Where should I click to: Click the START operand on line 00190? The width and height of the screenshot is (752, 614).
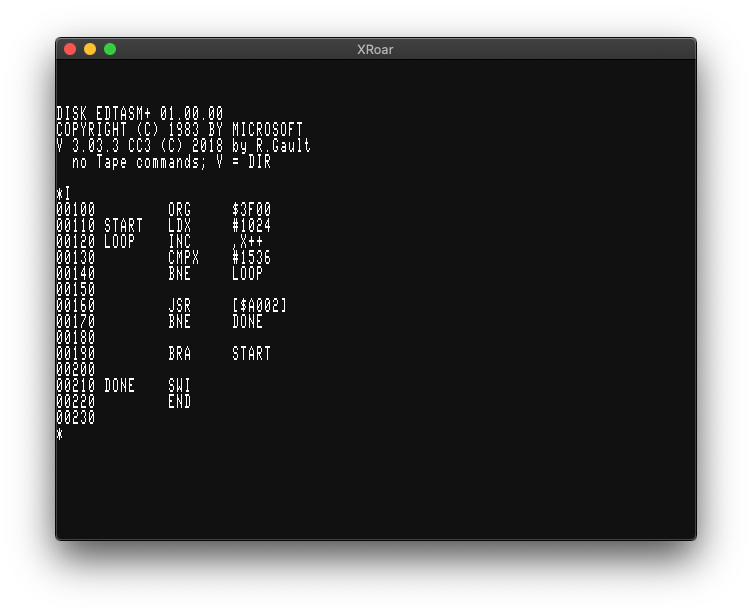point(251,354)
